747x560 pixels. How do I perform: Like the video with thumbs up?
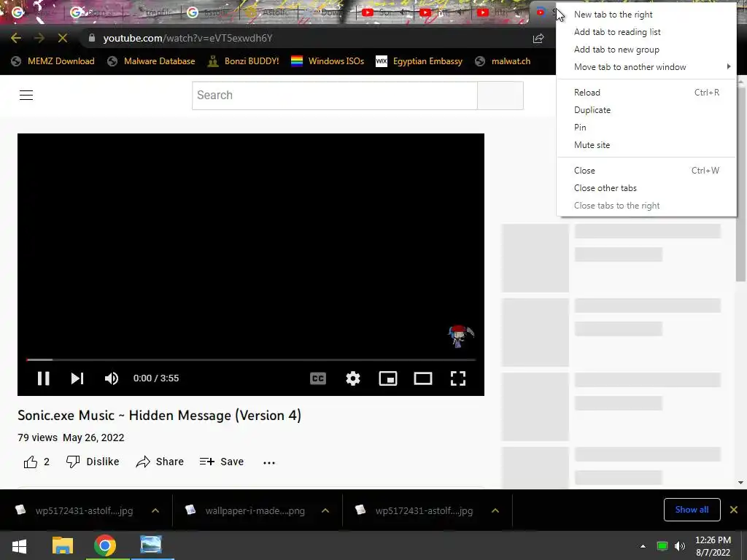[36, 462]
